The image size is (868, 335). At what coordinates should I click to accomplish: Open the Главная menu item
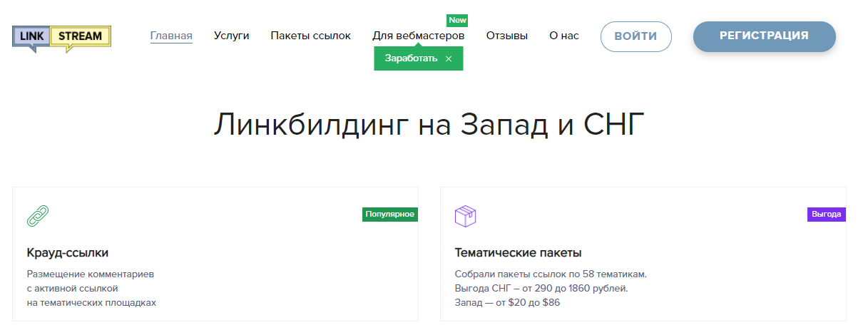(171, 36)
